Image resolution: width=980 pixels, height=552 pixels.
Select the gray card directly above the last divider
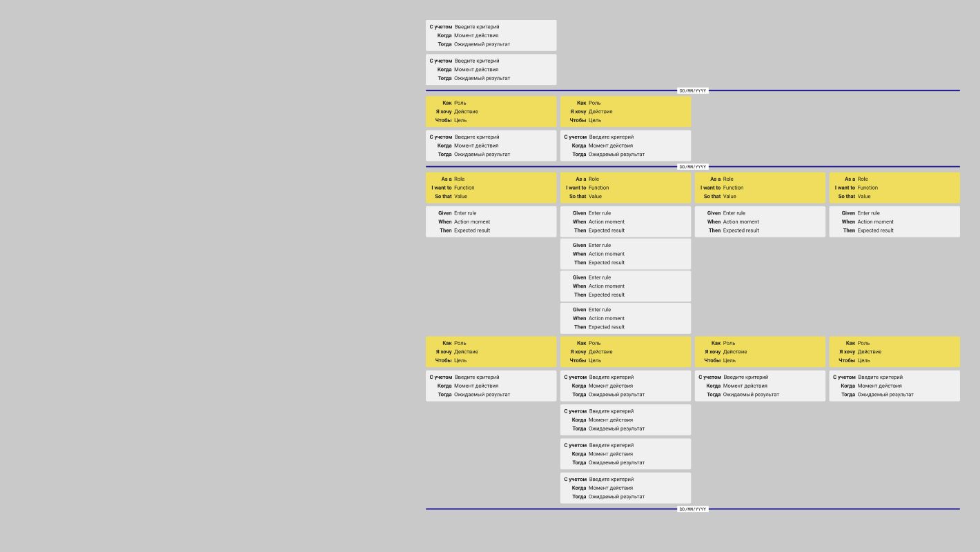625,488
